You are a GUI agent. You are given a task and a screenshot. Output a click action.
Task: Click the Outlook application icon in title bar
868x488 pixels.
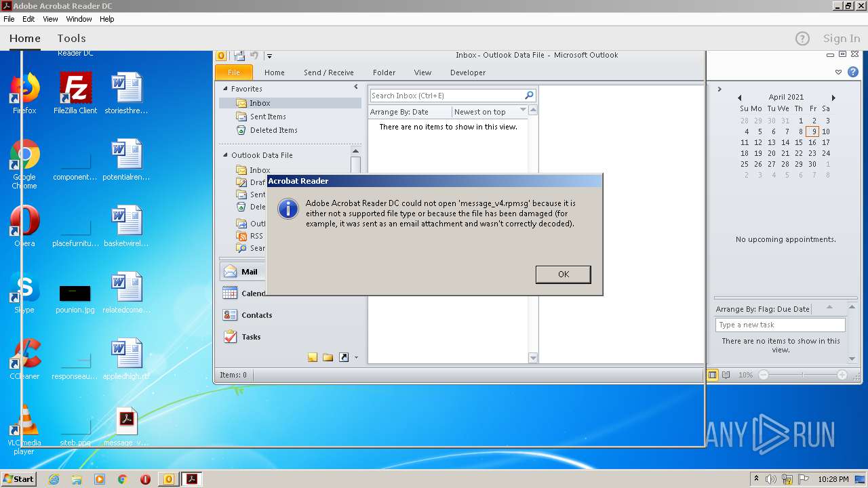[x=222, y=56]
